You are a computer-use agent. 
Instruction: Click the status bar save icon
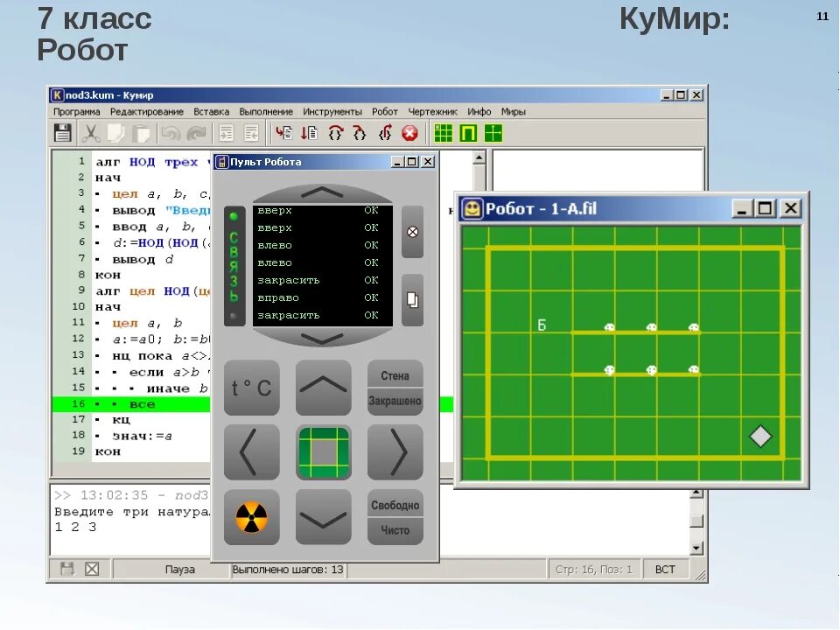[67, 569]
